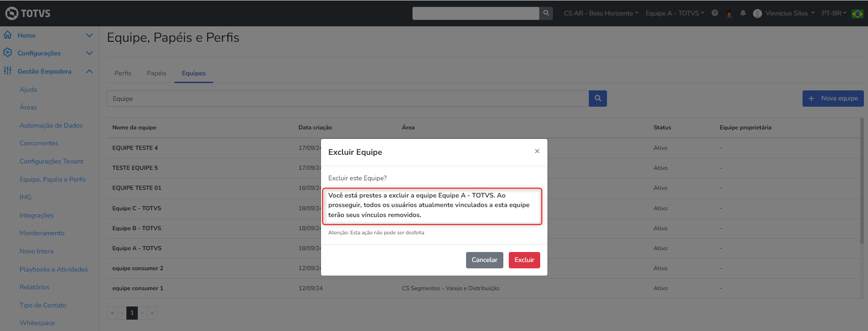Open the notifications bell

743,13
